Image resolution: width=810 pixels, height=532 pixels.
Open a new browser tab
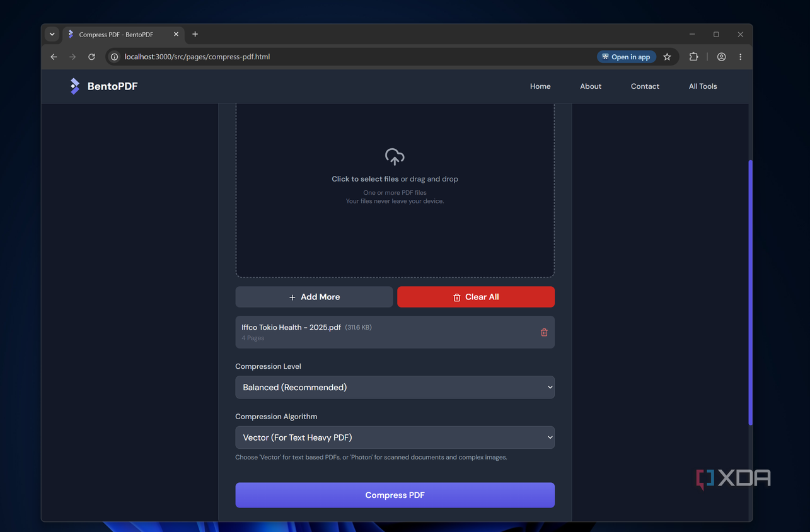(x=195, y=34)
